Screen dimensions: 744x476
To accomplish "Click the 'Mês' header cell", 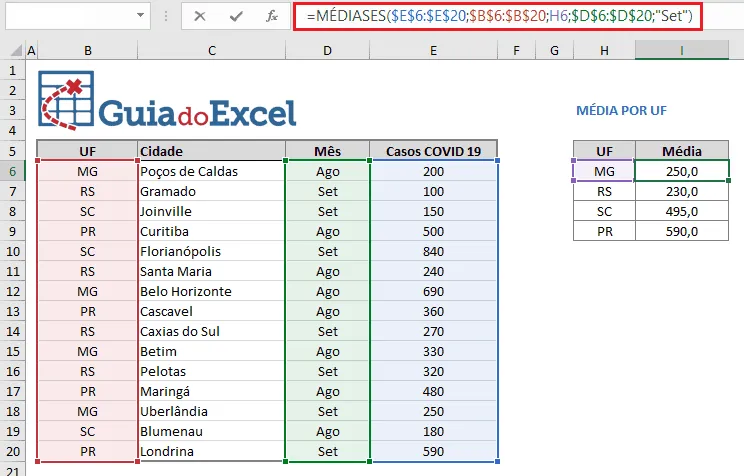I will click(327, 151).
